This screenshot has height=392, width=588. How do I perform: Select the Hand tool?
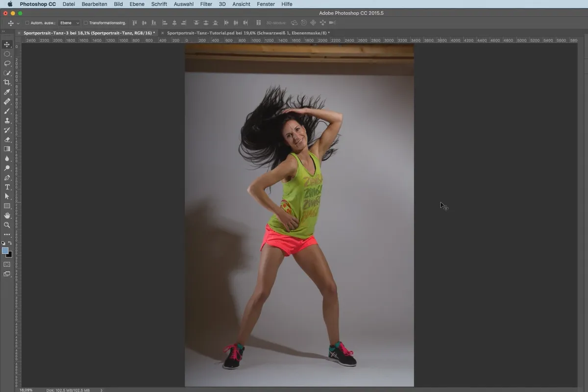(x=7, y=215)
